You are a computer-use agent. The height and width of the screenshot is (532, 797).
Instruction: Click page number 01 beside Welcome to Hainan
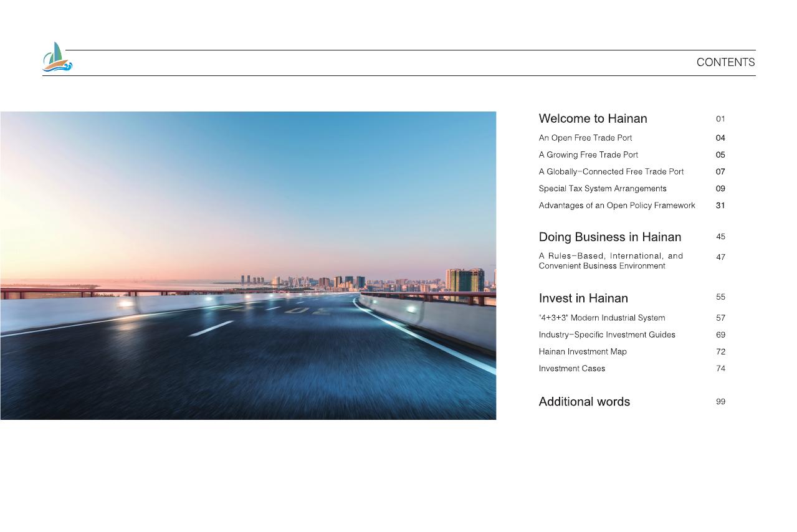[x=720, y=118]
